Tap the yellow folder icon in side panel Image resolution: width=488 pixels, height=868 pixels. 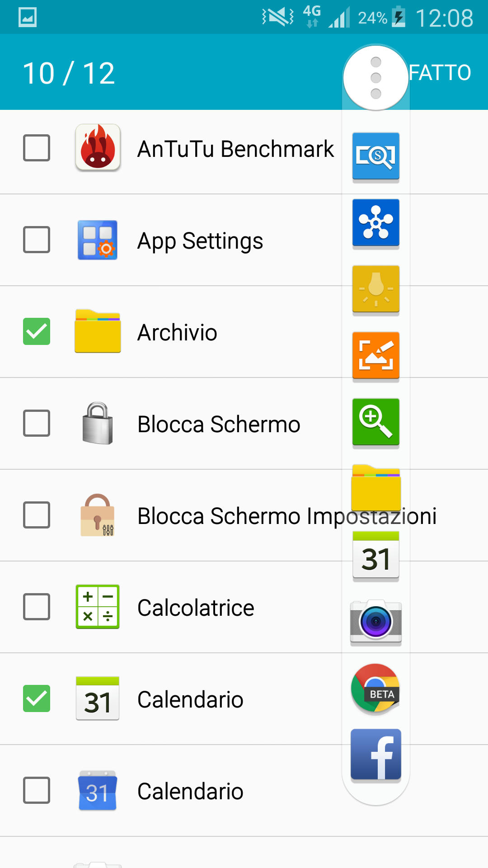375,488
